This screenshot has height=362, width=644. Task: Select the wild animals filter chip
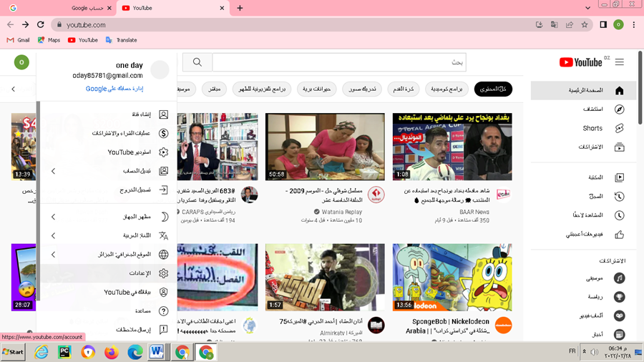[317, 89]
